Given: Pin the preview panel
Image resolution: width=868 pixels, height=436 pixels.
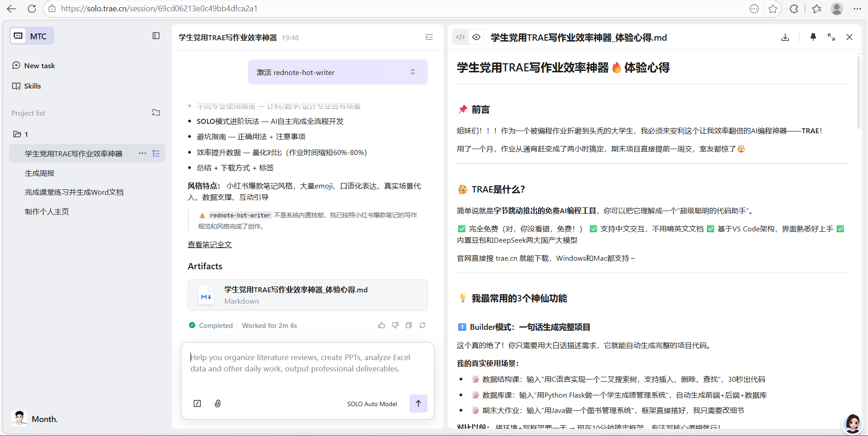Looking at the screenshot, I should coord(813,37).
